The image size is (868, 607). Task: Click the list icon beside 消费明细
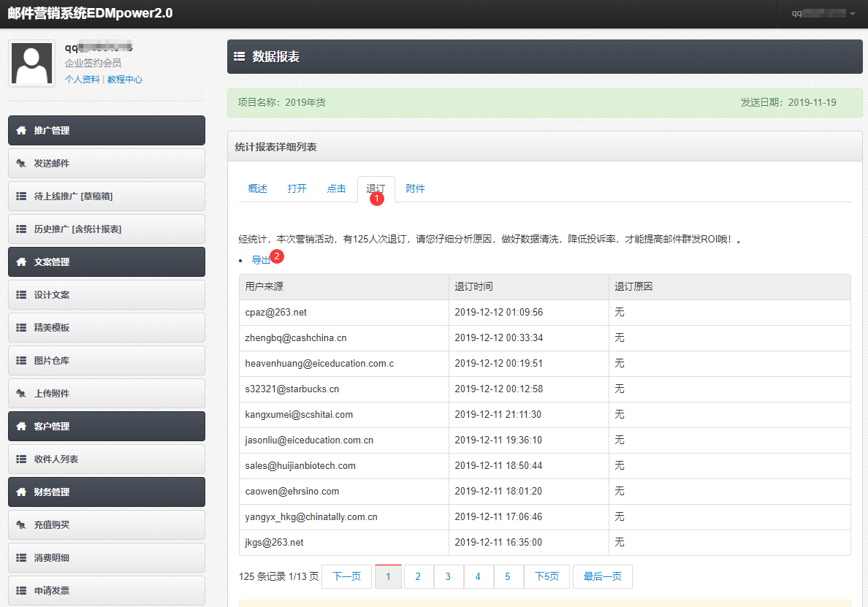pos(21,558)
